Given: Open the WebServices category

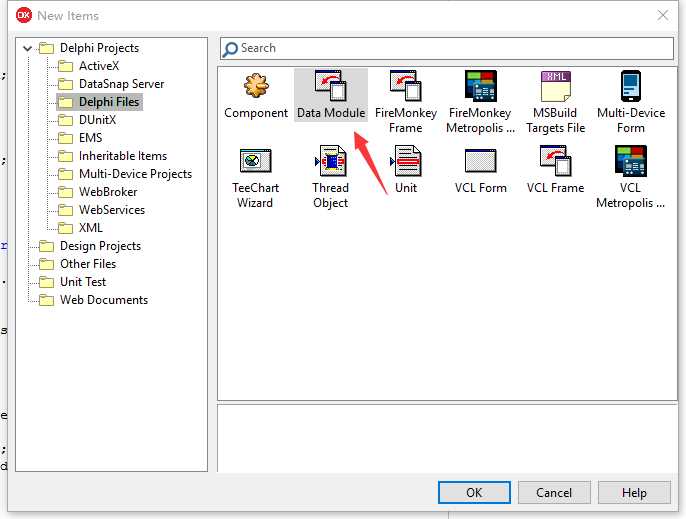Looking at the screenshot, I should point(112,210).
